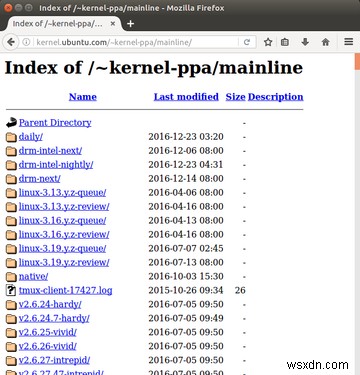Click the Index of /~kernel-ppa/mainline heading

[154, 68]
